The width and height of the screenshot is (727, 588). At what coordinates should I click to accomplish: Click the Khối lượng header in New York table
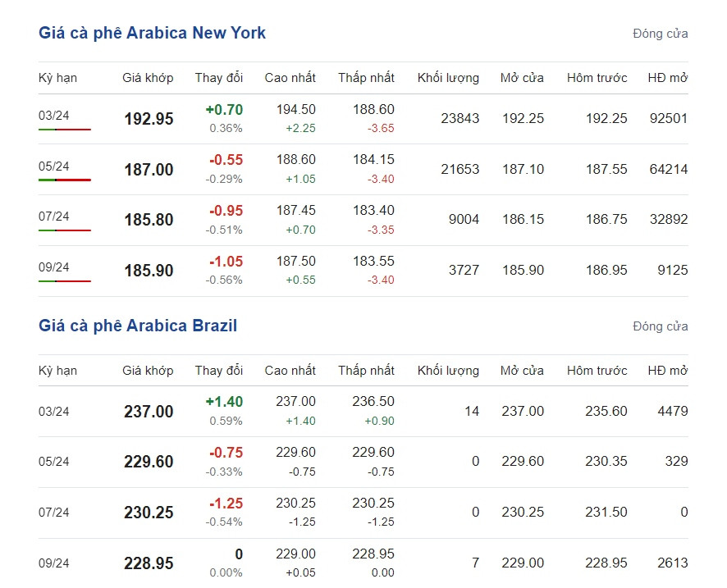[448, 78]
